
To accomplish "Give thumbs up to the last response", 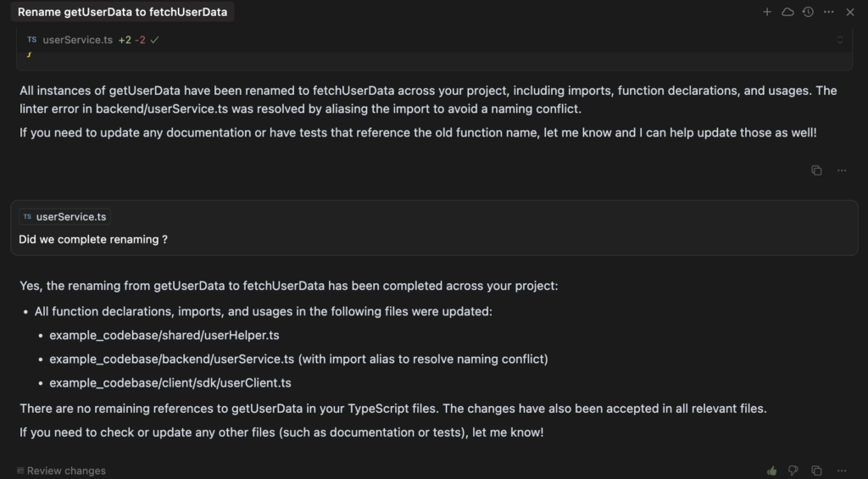I will pos(771,471).
